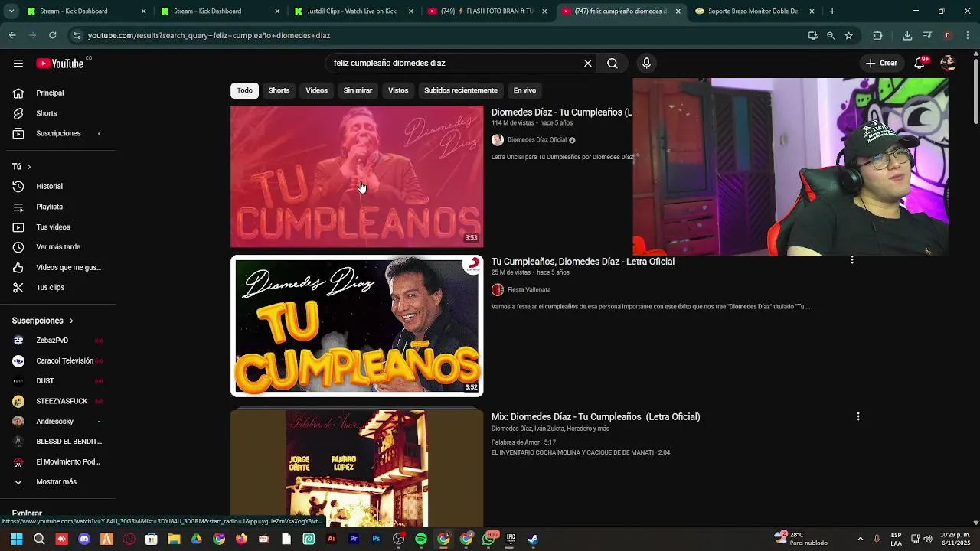
Task: Start voice search with microphone icon
Action: [x=646, y=64]
